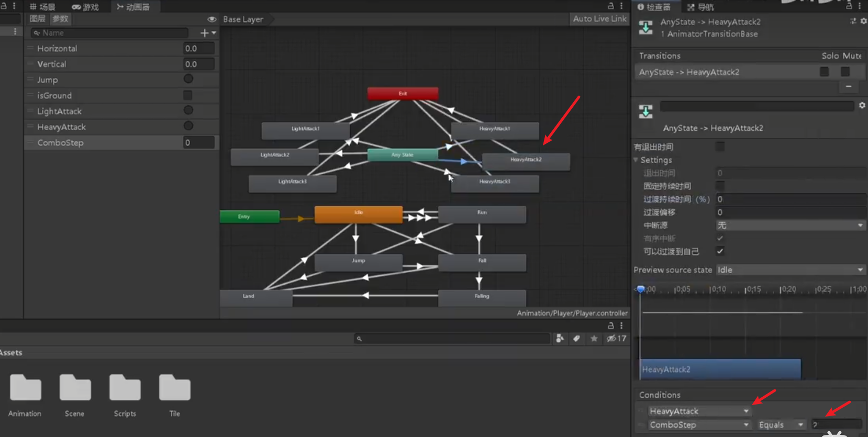Fire the LightAttack trigger radio button

pos(188,110)
